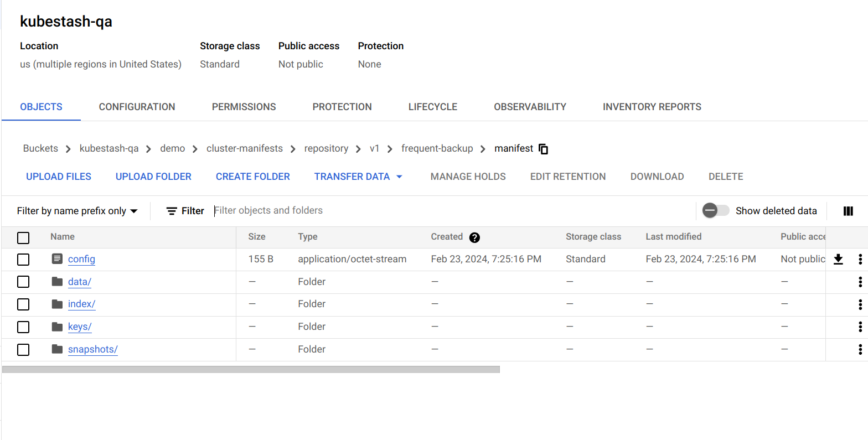The width and height of the screenshot is (868, 440).
Task: Click the horizontal table scrollbar
Action: 251,369
